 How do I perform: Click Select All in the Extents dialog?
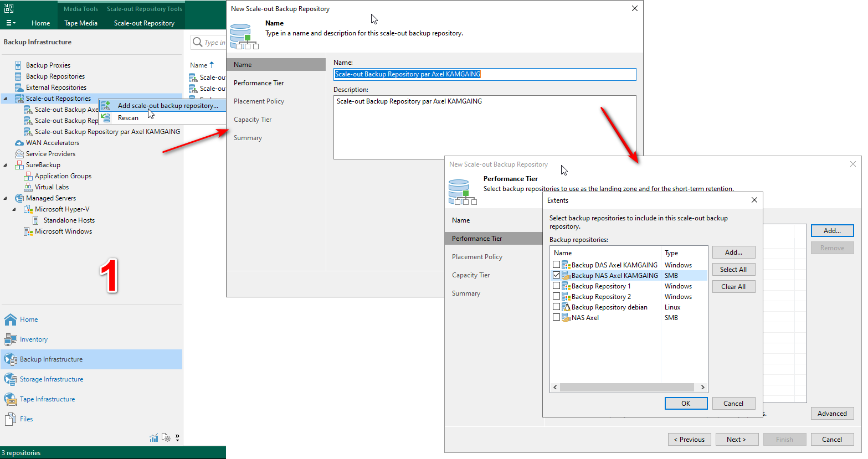pyautogui.click(x=733, y=270)
